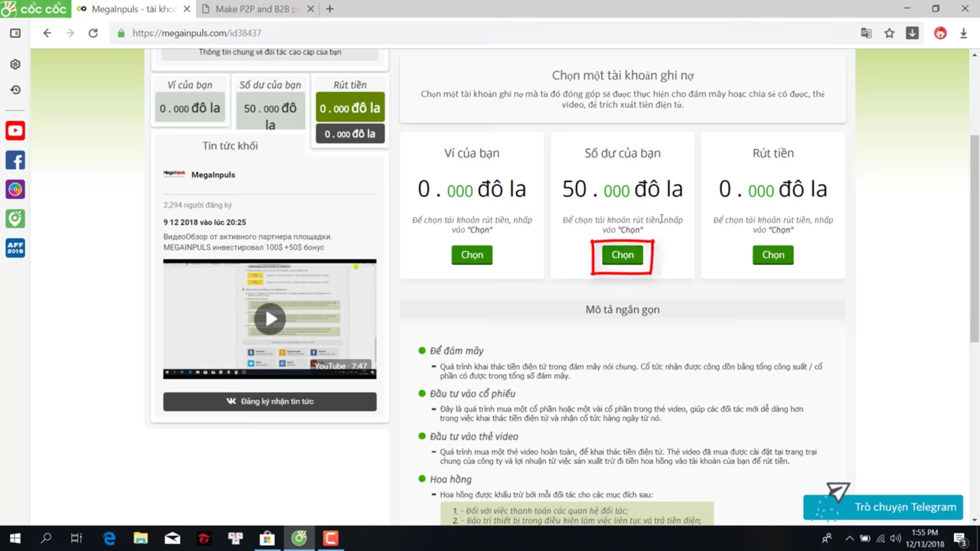Screen dimensions: 980x551
Task: Open Microsoft Edge from the taskbar
Action: pyautogui.click(x=109, y=538)
